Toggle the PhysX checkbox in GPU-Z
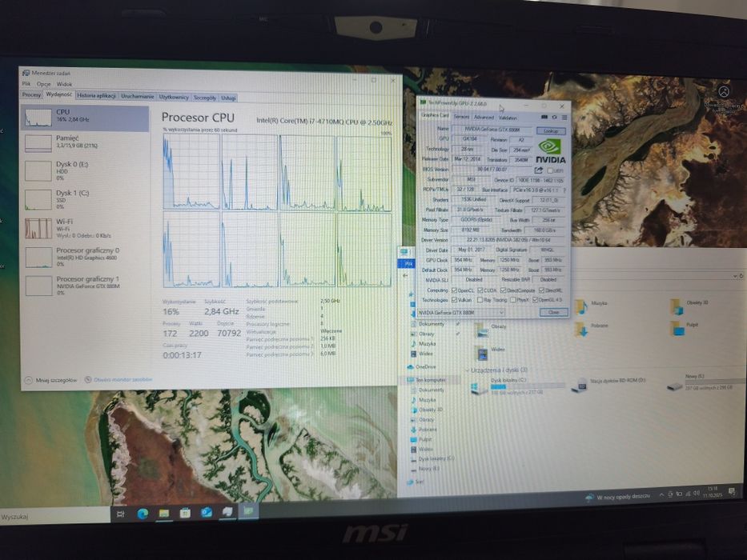This screenshot has width=747, height=560. click(x=512, y=300)
